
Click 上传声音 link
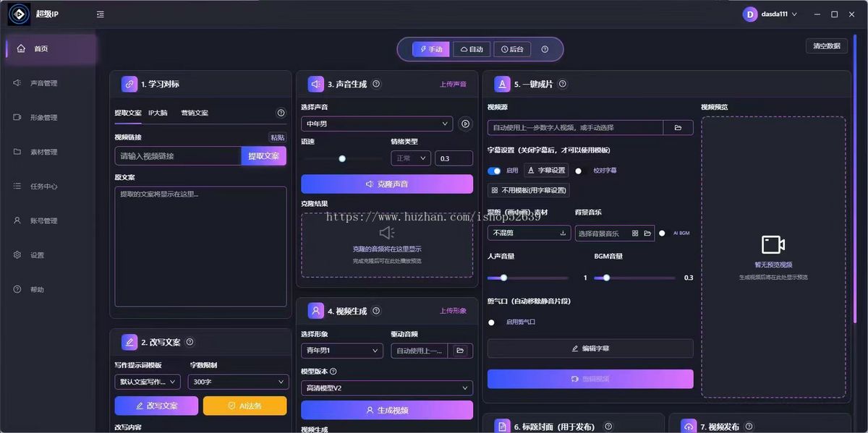[x=454, y=85]
